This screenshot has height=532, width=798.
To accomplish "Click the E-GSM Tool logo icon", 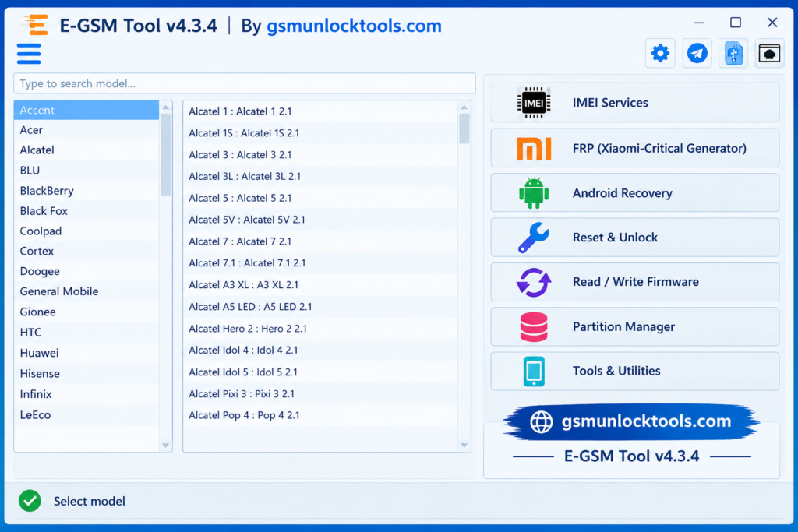I will [x=35, y=25].
